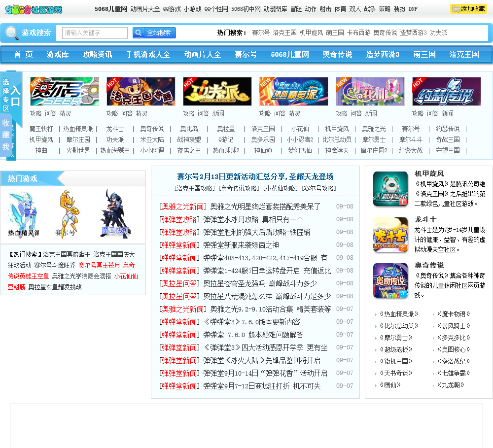Open the 攻略资讯 navigation tab
Image resolution: width=493 pixels, height=448 pixels.
[x=98, y=54]
